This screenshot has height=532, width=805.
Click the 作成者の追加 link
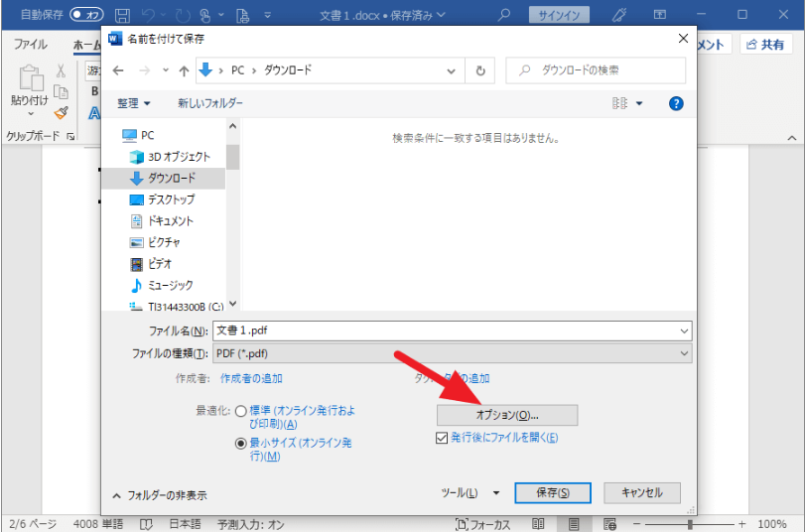251,378
